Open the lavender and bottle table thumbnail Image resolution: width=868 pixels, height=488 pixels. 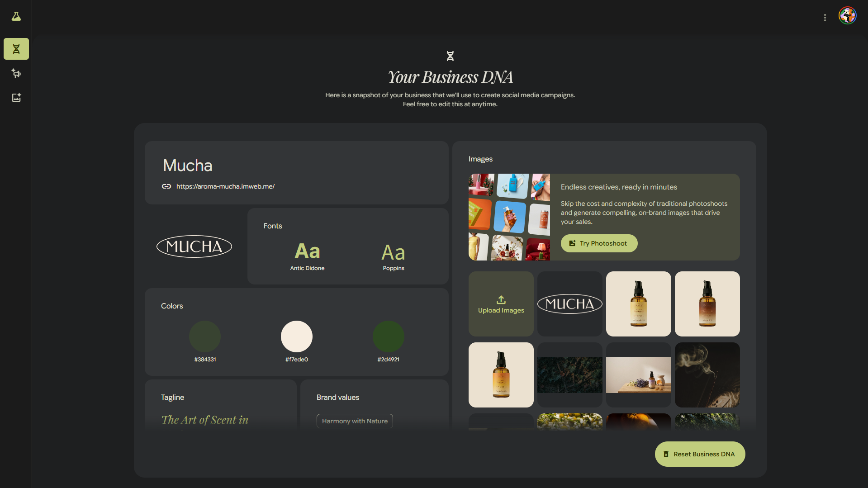pyautogui.click(x=639, y=375)
